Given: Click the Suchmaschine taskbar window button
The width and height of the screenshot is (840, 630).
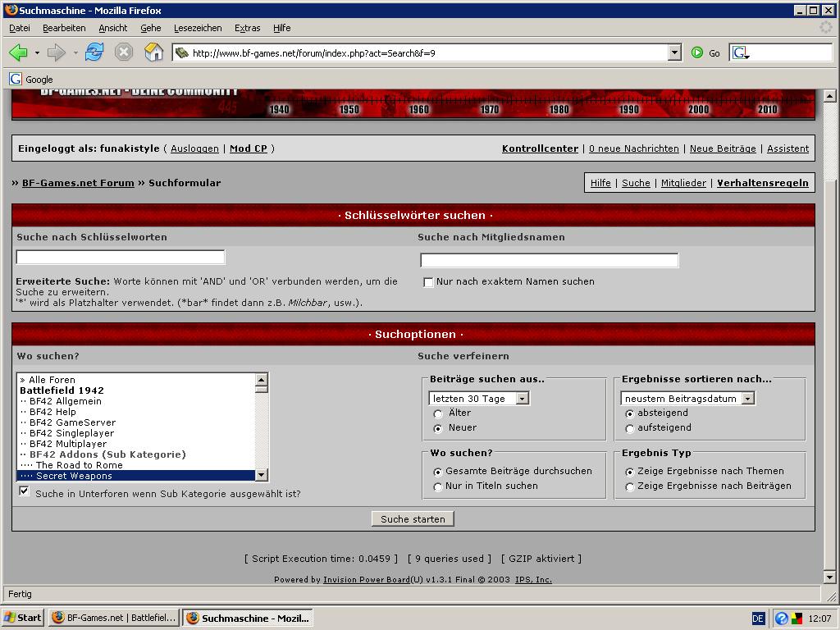Looking at the screenshot, I should click(x=248, y=618).
